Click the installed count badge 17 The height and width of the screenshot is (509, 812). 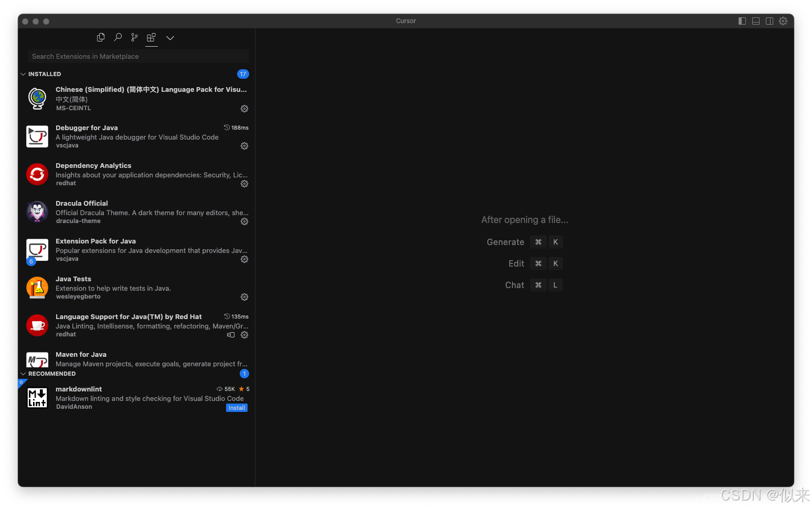pos(243,74)
